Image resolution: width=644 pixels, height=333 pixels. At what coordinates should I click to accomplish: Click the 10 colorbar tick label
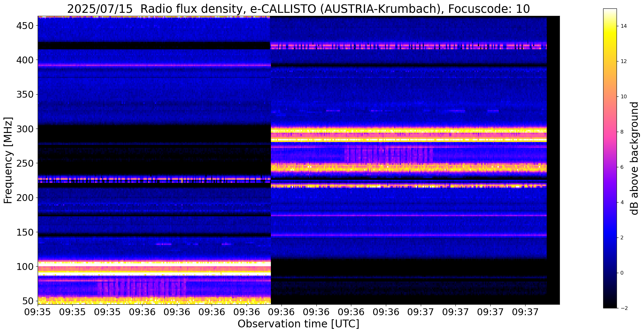click(624, 97)
